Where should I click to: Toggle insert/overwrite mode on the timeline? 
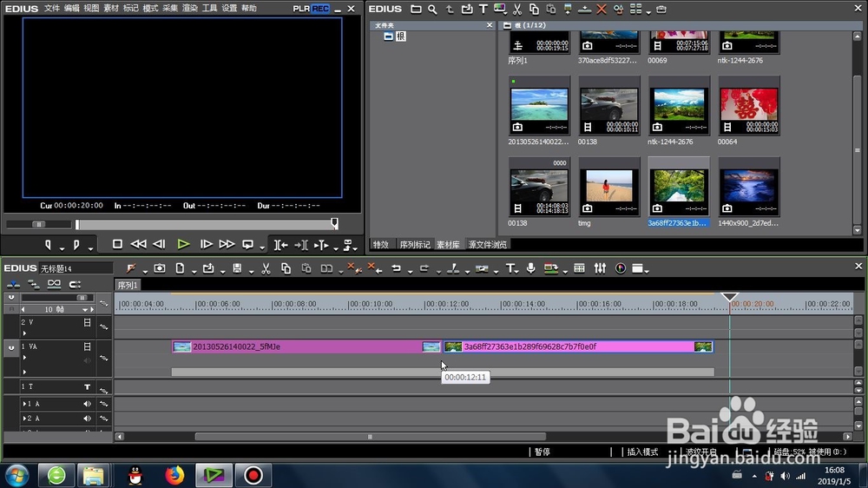[x=13, y=285]
